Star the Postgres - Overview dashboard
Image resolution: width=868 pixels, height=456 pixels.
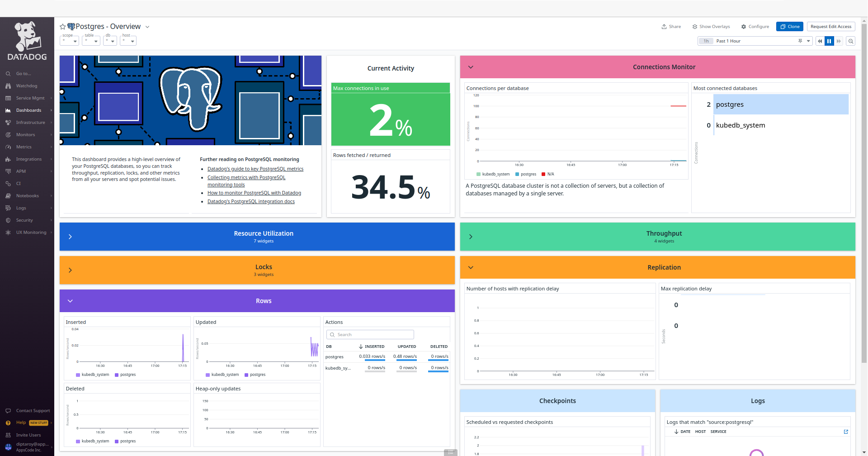[x=62, y=26]
